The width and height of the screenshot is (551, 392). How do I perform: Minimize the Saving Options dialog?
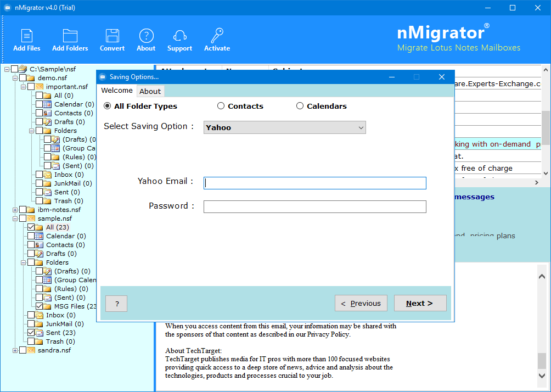[392, 77]
